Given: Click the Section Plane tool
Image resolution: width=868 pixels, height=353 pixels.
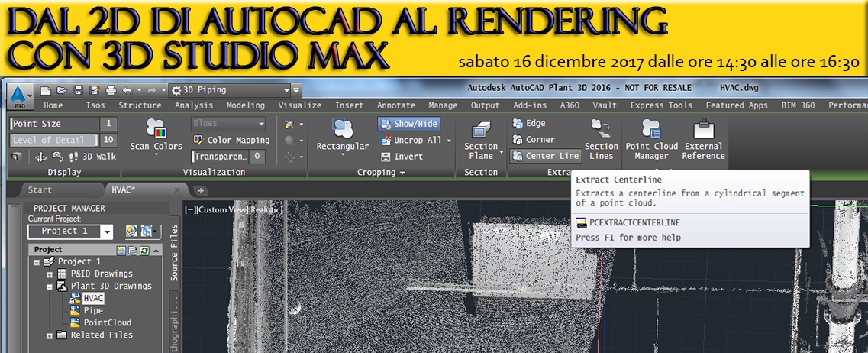Looking at the screenshot, I should coord(480,140).
